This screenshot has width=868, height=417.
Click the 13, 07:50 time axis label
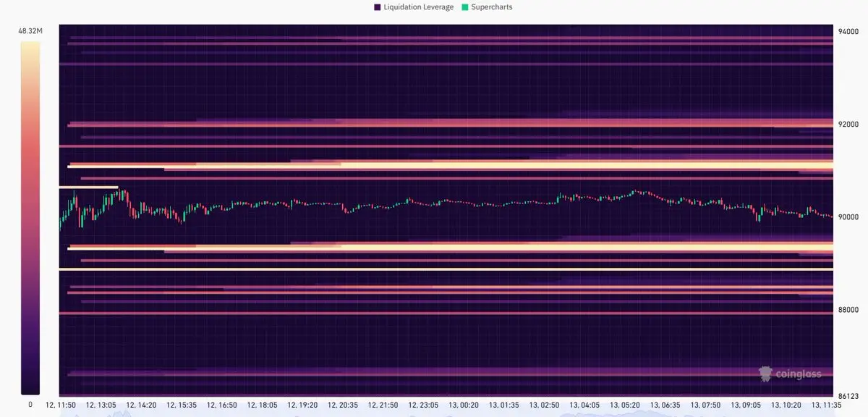click(705, 405)
